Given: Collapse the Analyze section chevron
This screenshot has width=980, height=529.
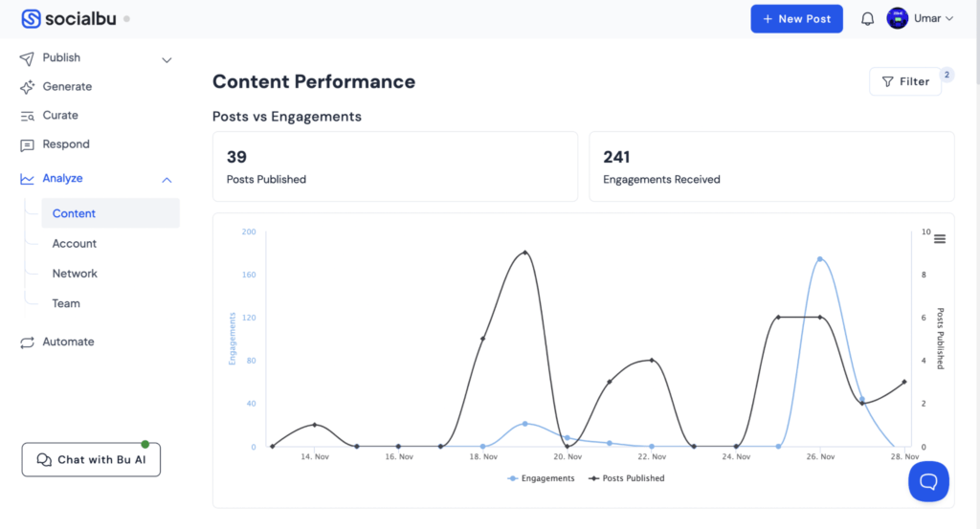Looking at the screenshot, I should (x=167, y=180).
